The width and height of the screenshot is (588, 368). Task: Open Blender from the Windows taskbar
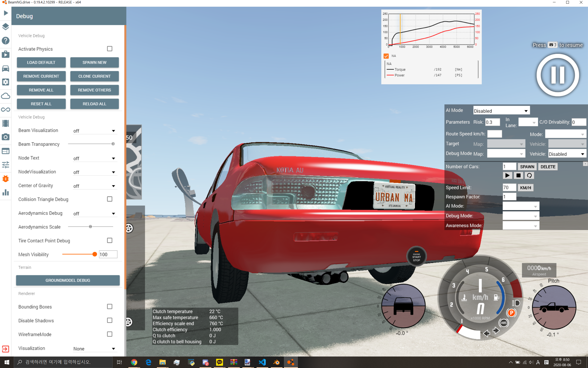pos(277,362)
